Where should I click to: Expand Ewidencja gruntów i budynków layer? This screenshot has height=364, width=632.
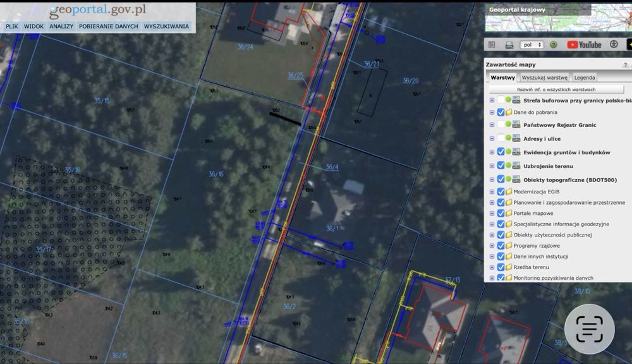(x=492, y=152)
